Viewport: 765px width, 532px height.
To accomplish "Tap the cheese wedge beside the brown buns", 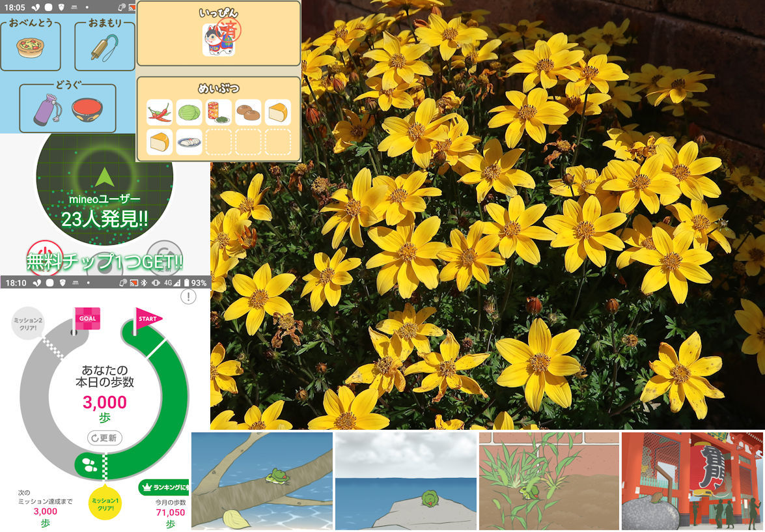I will pos(277,112).
